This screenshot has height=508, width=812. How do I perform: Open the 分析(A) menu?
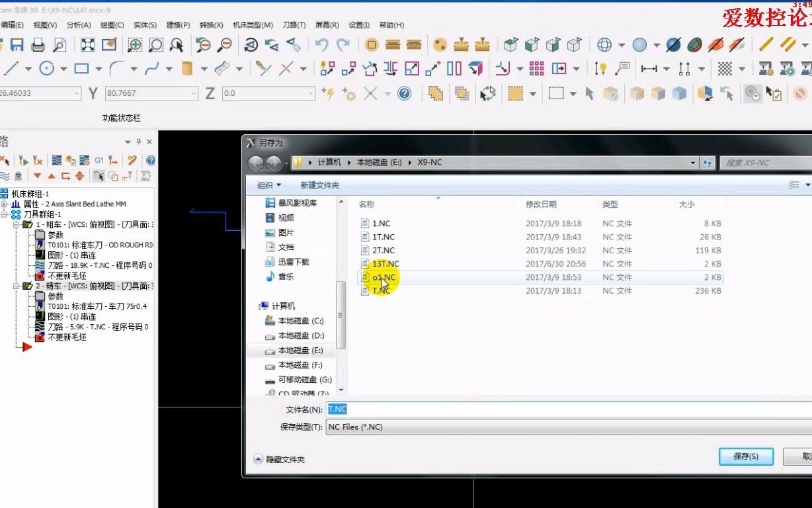click(79, 25)
